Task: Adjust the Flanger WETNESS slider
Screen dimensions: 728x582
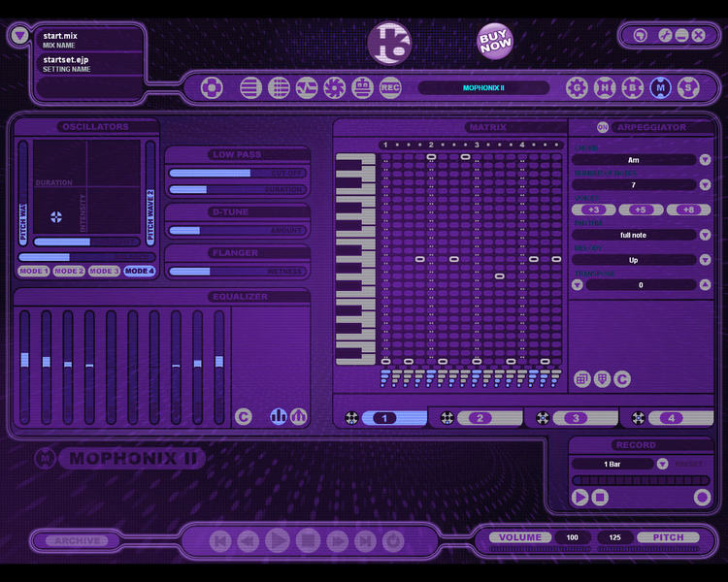Action: (x=237, y=271)
